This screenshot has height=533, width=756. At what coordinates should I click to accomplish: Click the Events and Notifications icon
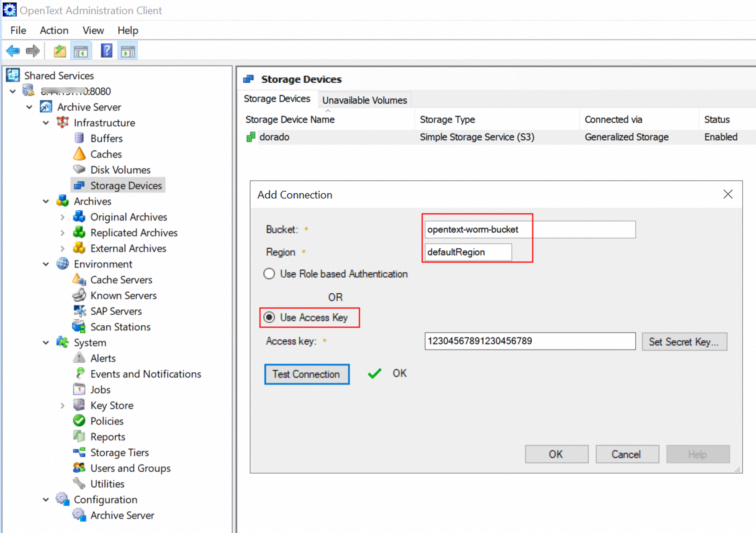(x=80, y=374)
